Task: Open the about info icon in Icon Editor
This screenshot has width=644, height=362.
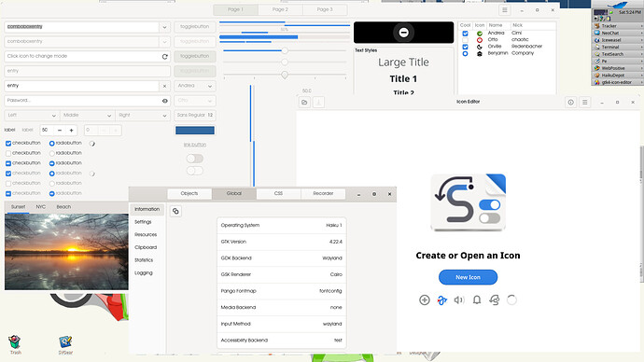Action: (570, 103)
